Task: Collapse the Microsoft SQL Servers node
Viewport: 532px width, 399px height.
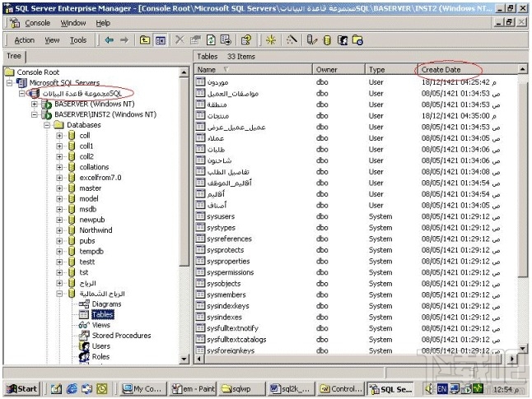Action: pyautogui.click(x=10, y=83)
